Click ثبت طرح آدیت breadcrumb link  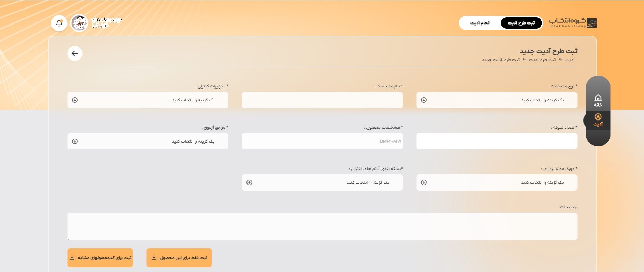542,60
